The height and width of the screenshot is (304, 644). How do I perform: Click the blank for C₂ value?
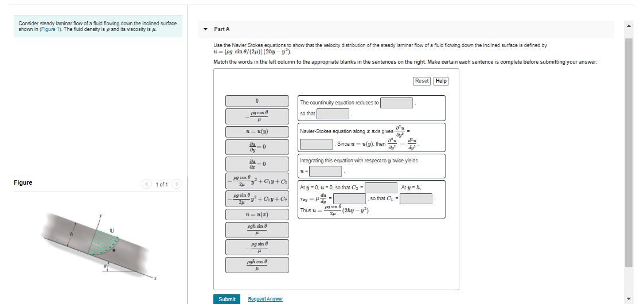(x=381, y=188)
